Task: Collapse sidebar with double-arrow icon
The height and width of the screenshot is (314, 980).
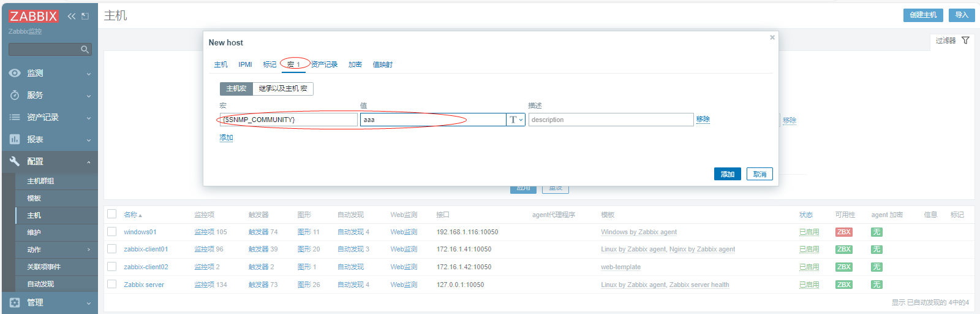Action: (x=72, y=17)
